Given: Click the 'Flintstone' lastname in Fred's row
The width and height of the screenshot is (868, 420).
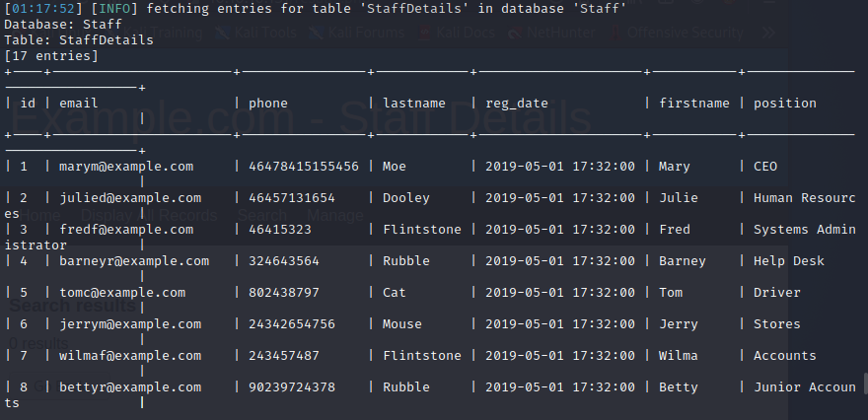Looking at the screenshot, I should coord(421,229).
